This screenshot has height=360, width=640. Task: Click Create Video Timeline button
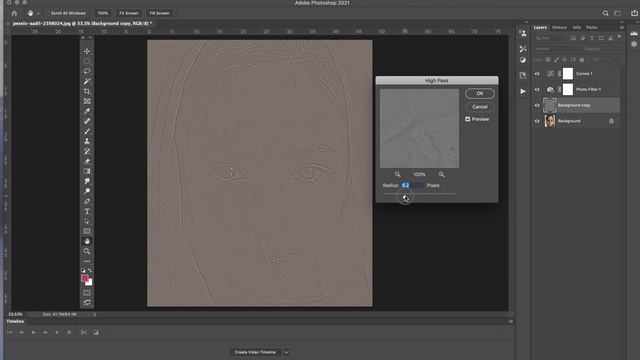point(255,352)
